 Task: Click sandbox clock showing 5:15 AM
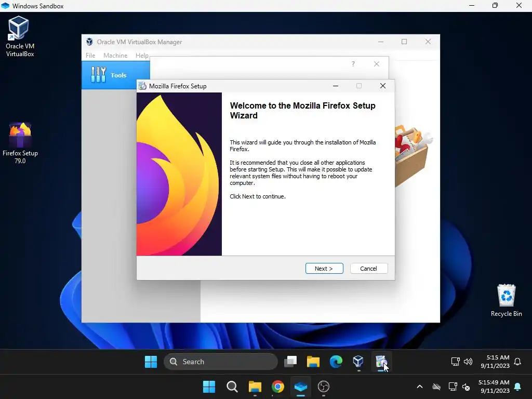click(495, 362)
